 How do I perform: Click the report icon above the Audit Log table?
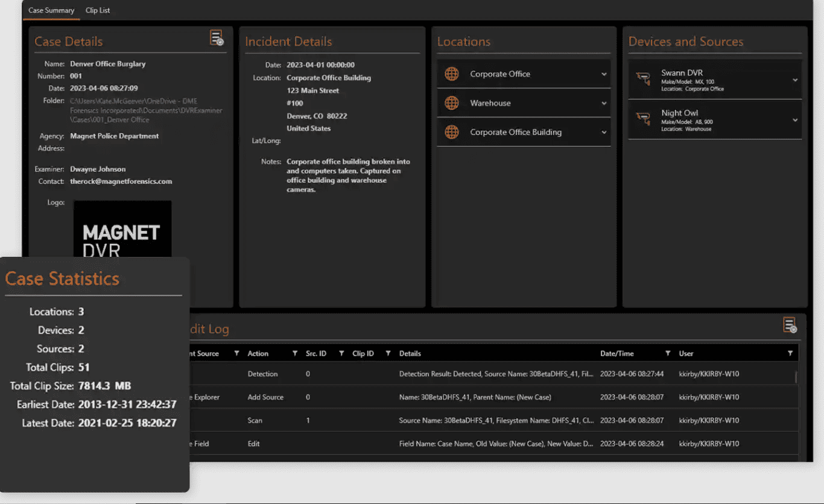(790, 325)
